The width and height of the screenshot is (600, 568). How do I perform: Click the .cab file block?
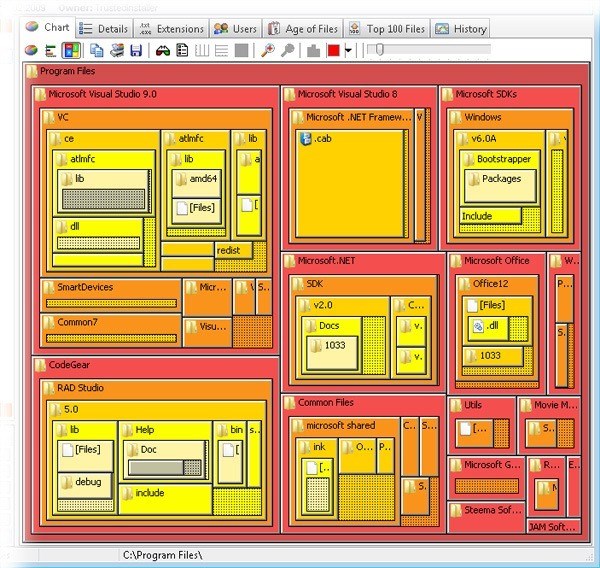click(x=350, y=184)
